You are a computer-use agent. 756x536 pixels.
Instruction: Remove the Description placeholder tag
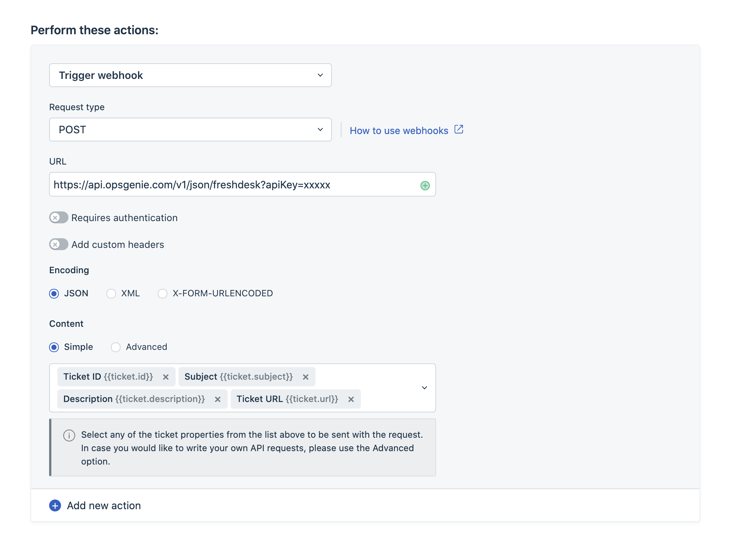tap(218, 399)
